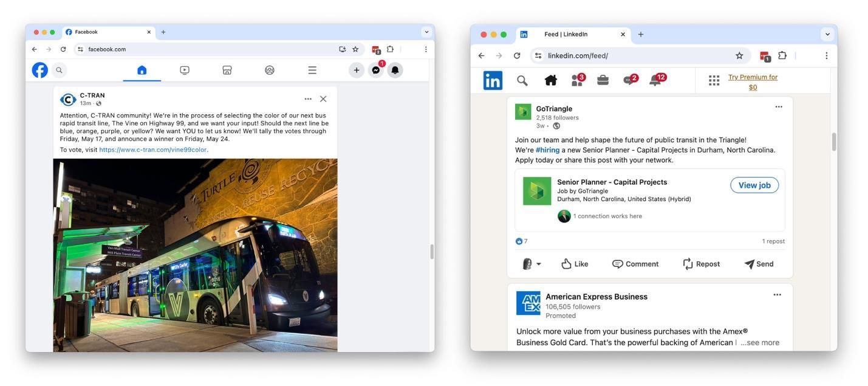Click the LinkedIn logo

click(493, 80)
